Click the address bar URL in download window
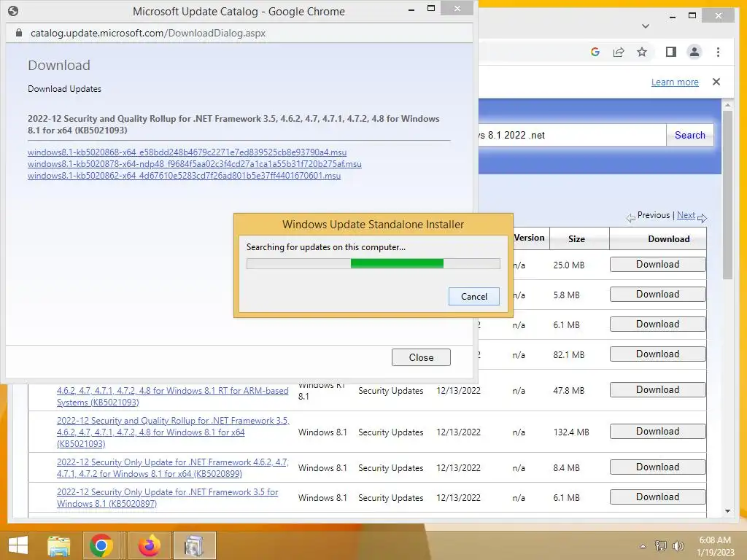 point(148,33)
